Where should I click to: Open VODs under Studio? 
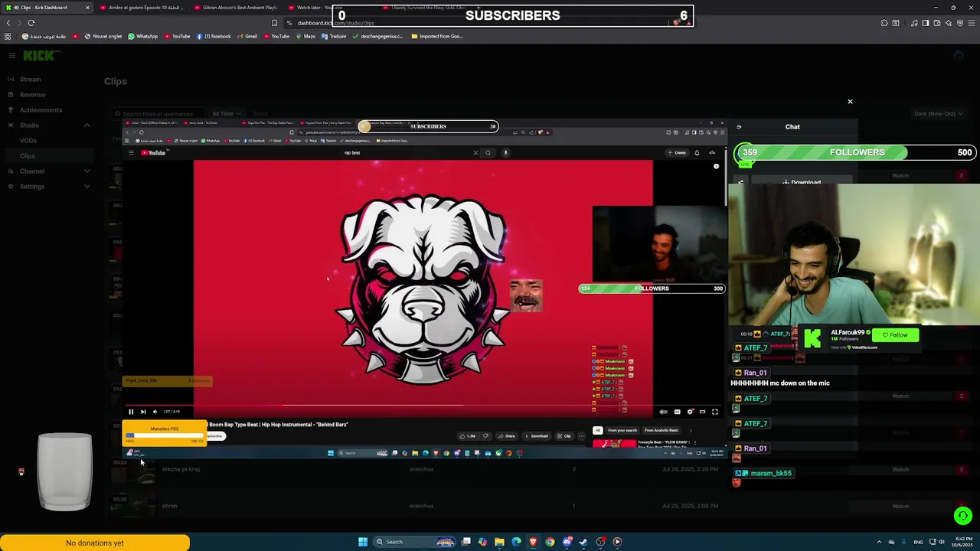(x=28, y=141)
